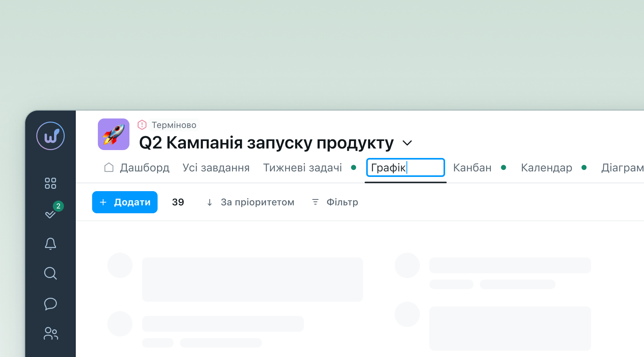Click the Терміново warning icon
644x357 pixels.
(142, 125)
